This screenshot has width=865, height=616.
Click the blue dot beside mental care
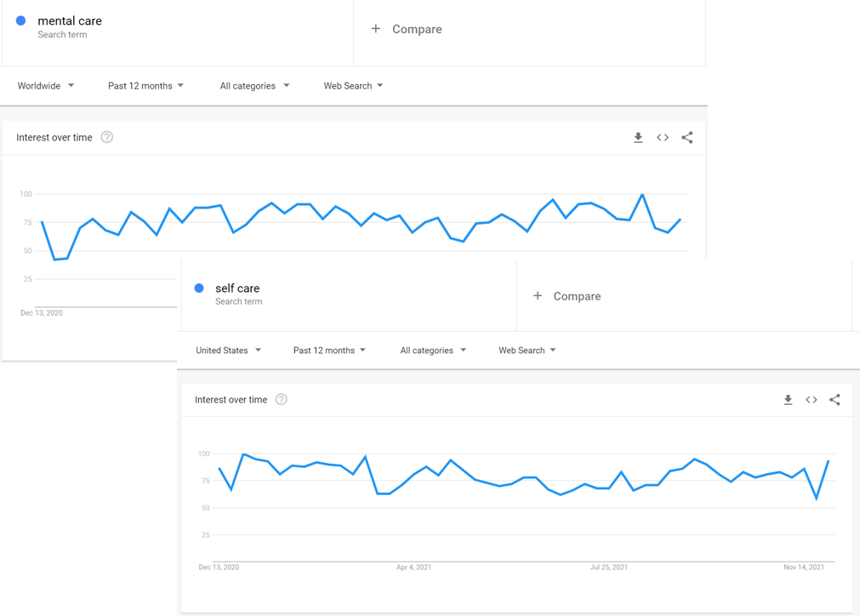(x=21, y=20)
